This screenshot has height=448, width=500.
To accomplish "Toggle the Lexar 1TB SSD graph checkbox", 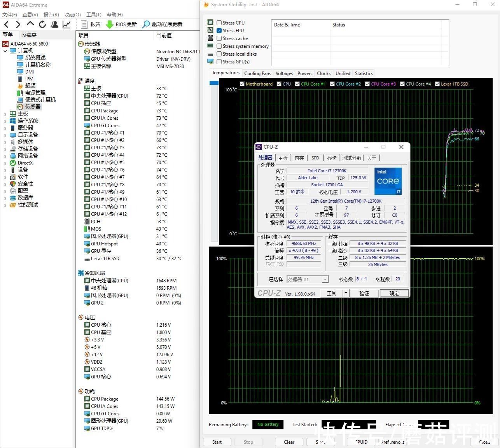I will [x=437, y=84].
